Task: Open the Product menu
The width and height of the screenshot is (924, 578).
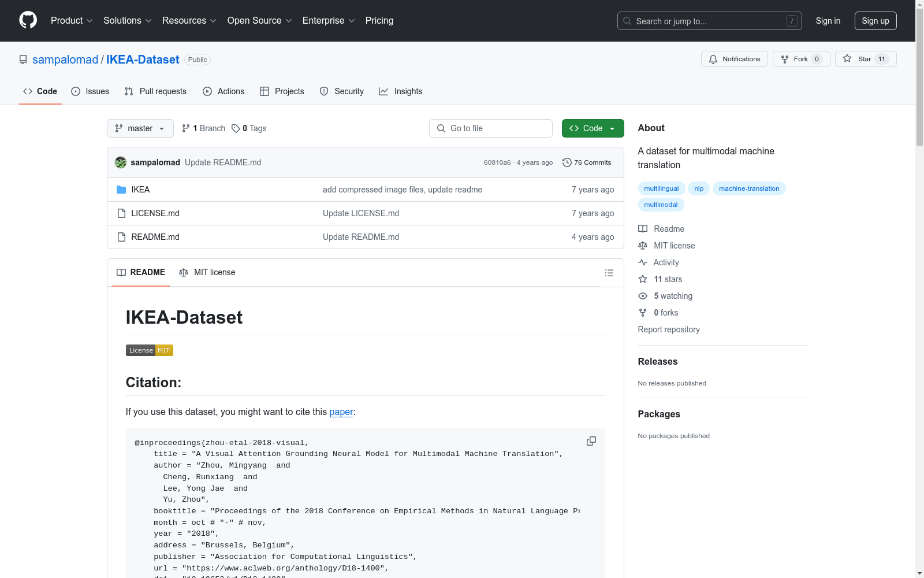Action: click(72, 21)
